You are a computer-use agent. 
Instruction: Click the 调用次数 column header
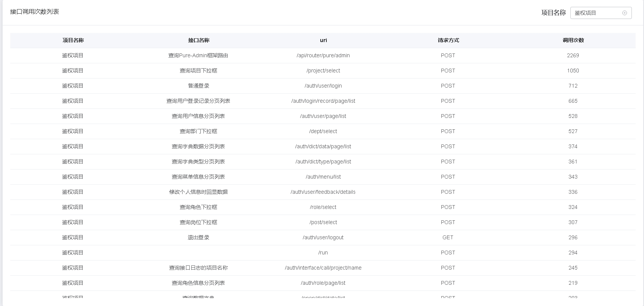(x=573, y=40)
